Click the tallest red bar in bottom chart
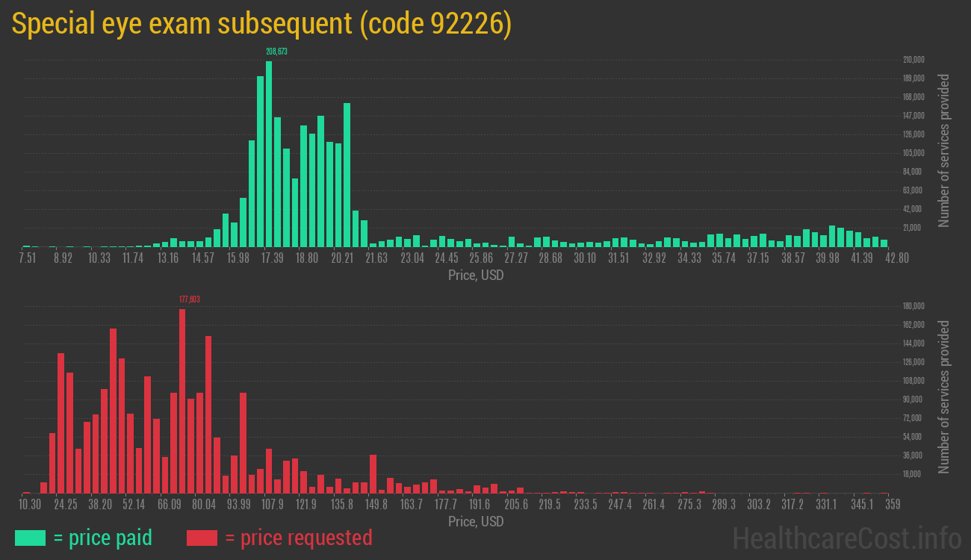The height and width of the screenshot is (560, 971). [182, 401]
